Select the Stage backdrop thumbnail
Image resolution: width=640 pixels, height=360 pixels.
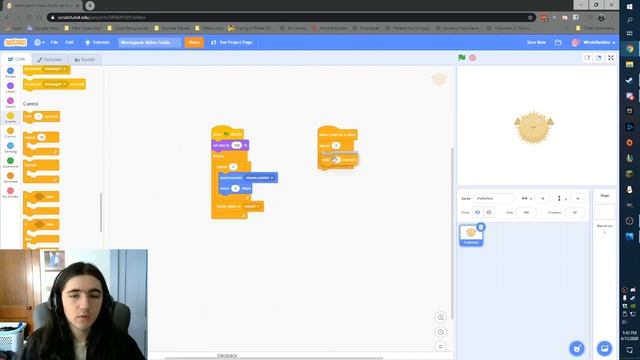click(604, 213)
